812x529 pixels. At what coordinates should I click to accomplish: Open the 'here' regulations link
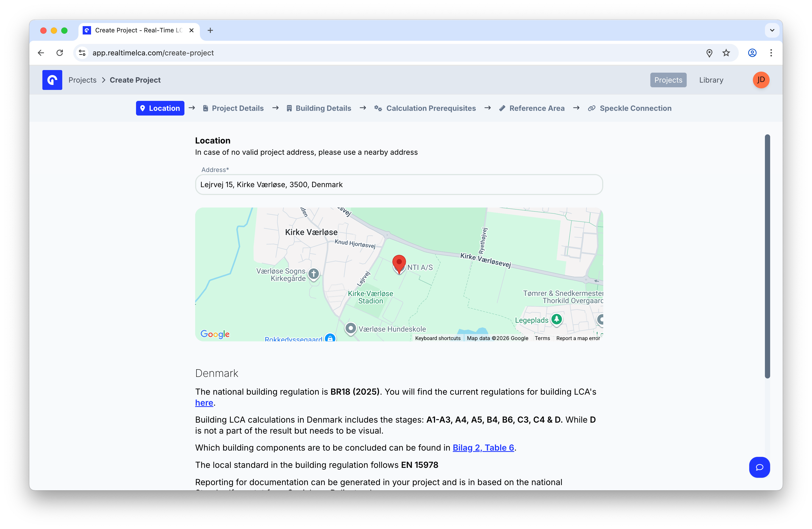tap(204, 403)
